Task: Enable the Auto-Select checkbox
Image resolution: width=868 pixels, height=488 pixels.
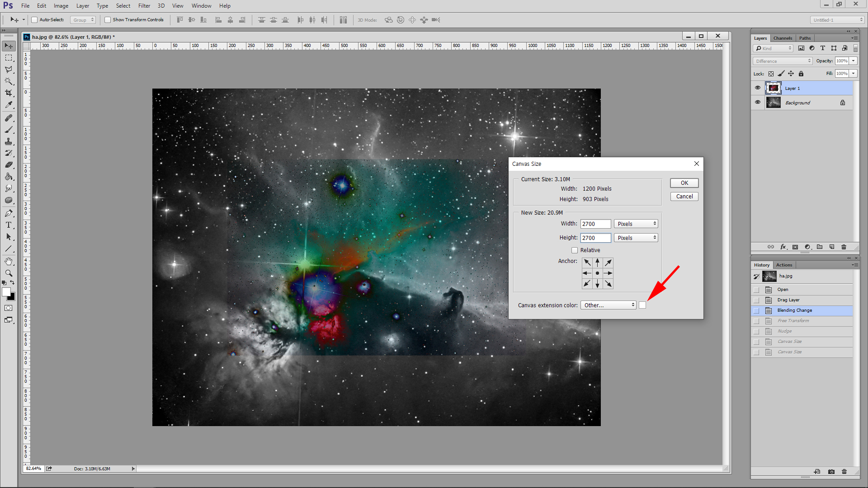Action: [x=34, y=20]
